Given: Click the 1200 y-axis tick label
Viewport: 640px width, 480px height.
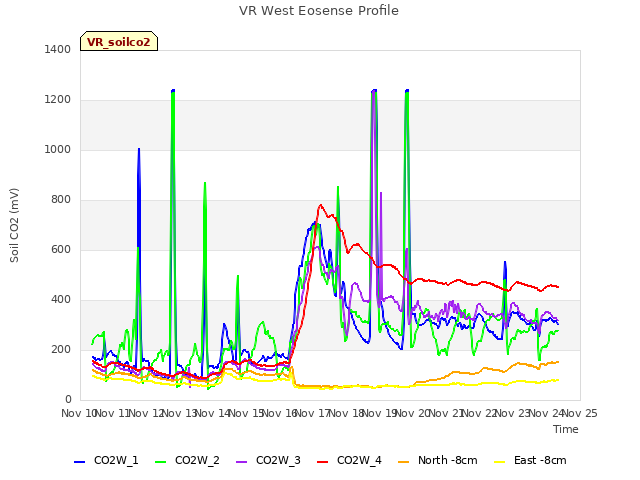Looking at the screenshot, I should click(58, 99).
